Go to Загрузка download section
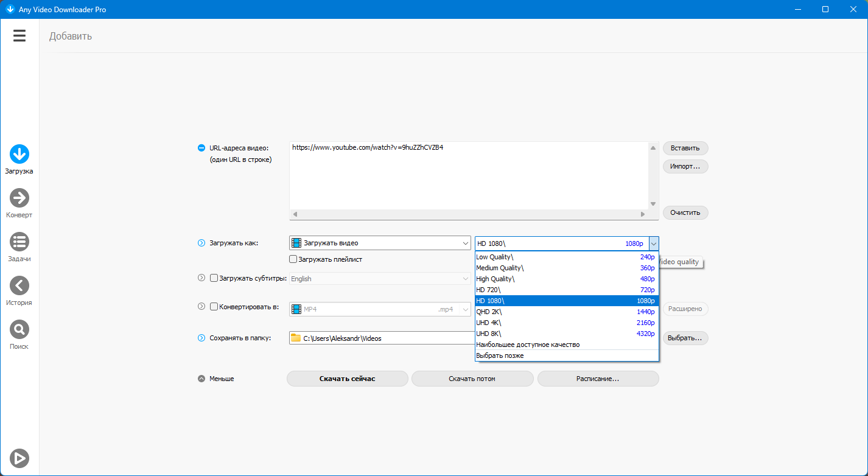868x476 pixels. coord(19,160)
